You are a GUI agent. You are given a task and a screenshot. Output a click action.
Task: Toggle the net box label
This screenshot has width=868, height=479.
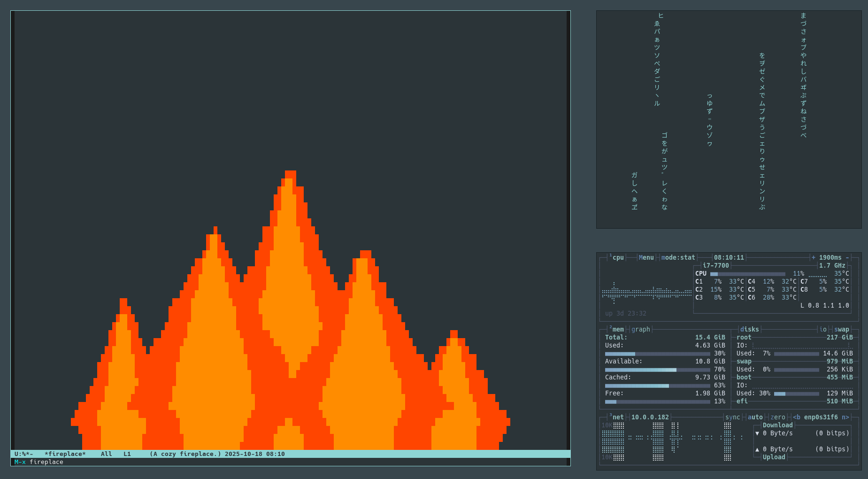pos(618,417)
